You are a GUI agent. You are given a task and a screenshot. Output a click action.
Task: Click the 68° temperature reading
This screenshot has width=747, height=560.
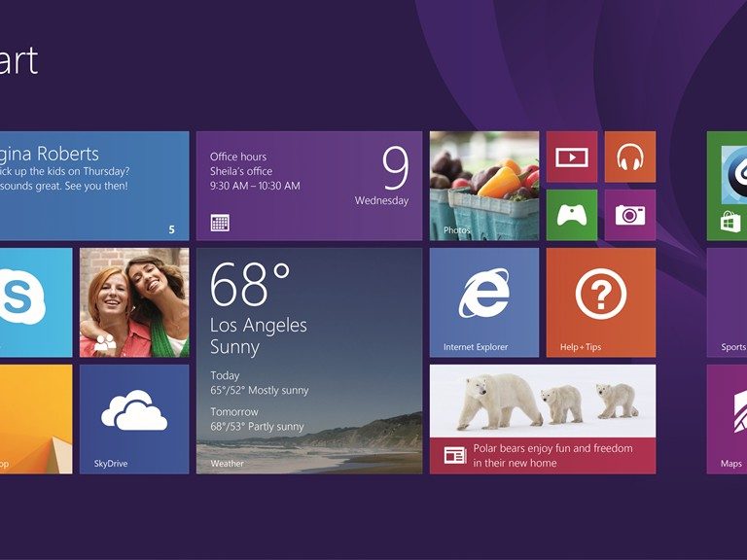pos(250,284)
